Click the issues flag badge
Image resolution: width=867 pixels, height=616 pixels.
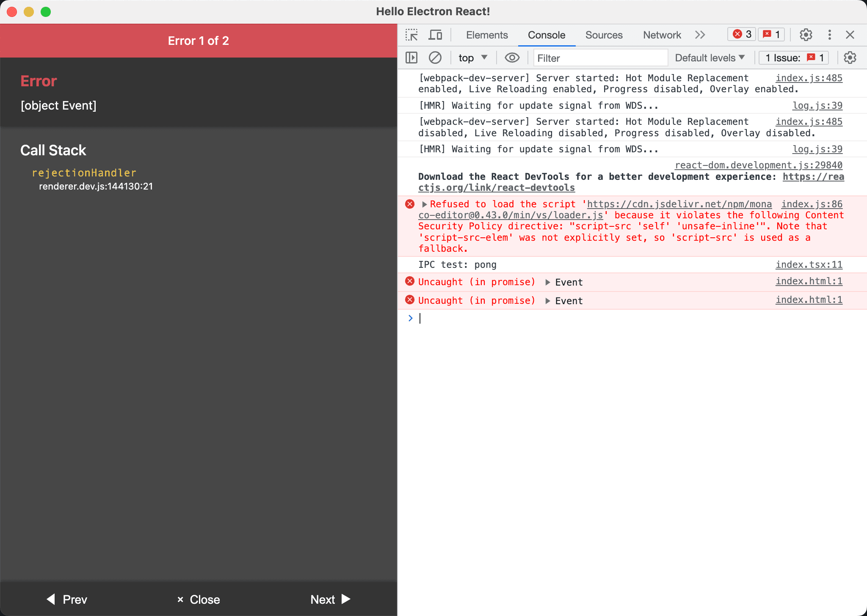pyautogui.click(x=771, y=34)
